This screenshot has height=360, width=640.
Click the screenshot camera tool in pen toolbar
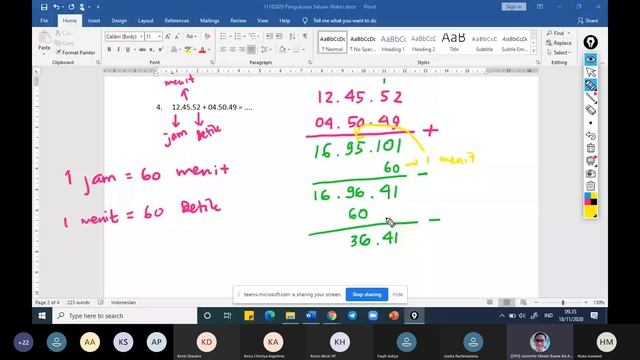pyautogui.click(x=591, y=173)
